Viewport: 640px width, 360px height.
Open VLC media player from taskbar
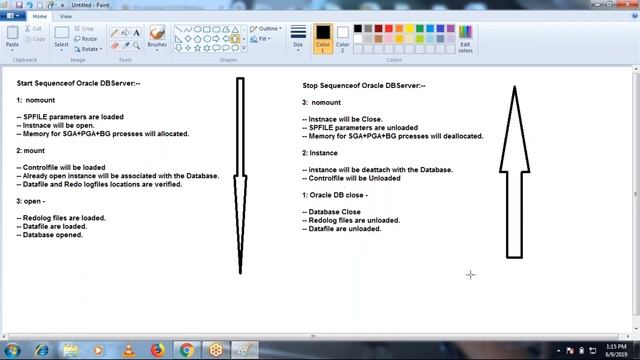click(x=129, y=350)
